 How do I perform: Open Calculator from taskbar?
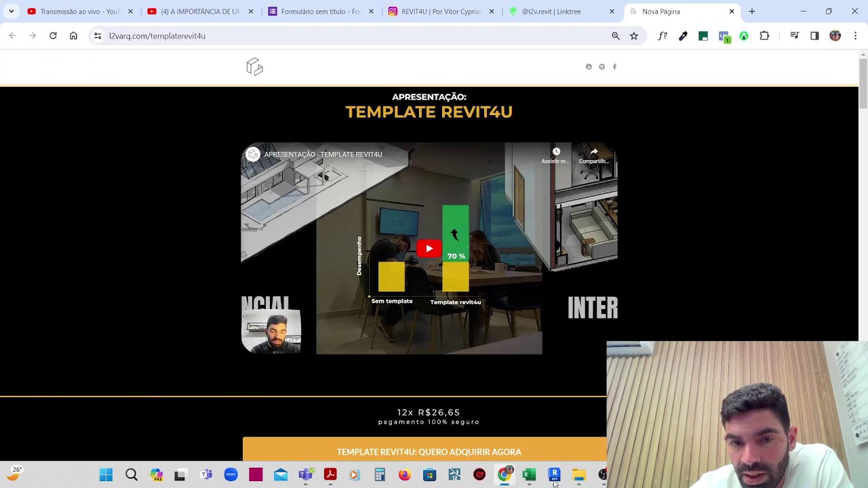tap(380, 475)
